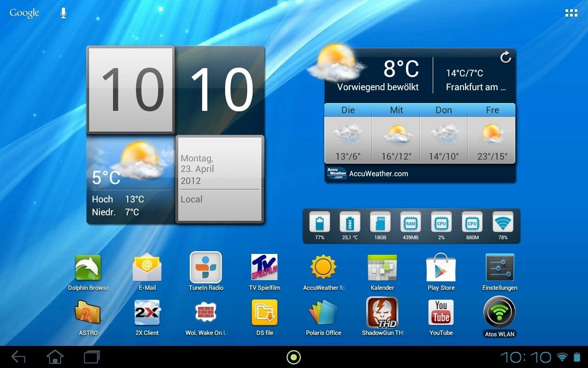Viewport: 588px width, 368px height.
Task: Tap the 18GB SD card storage icon
Action: [x=380, y=222]
